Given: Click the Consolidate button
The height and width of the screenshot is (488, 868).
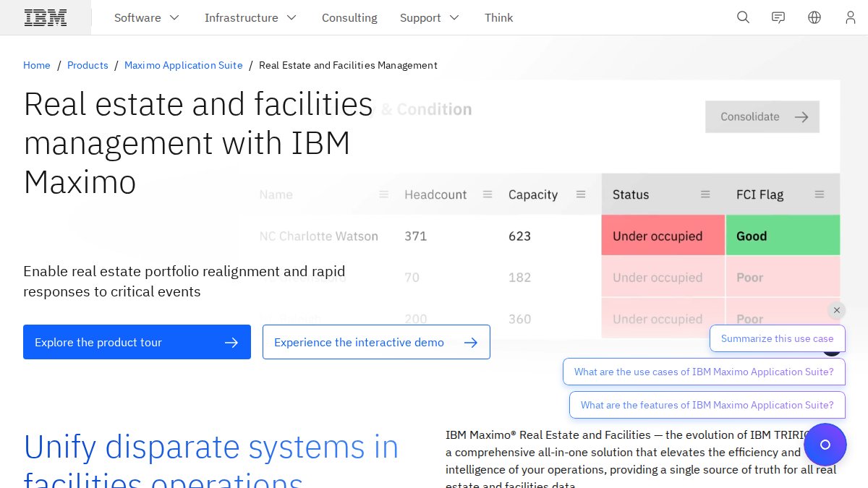Looking at the screenshot, I should 762,116.
